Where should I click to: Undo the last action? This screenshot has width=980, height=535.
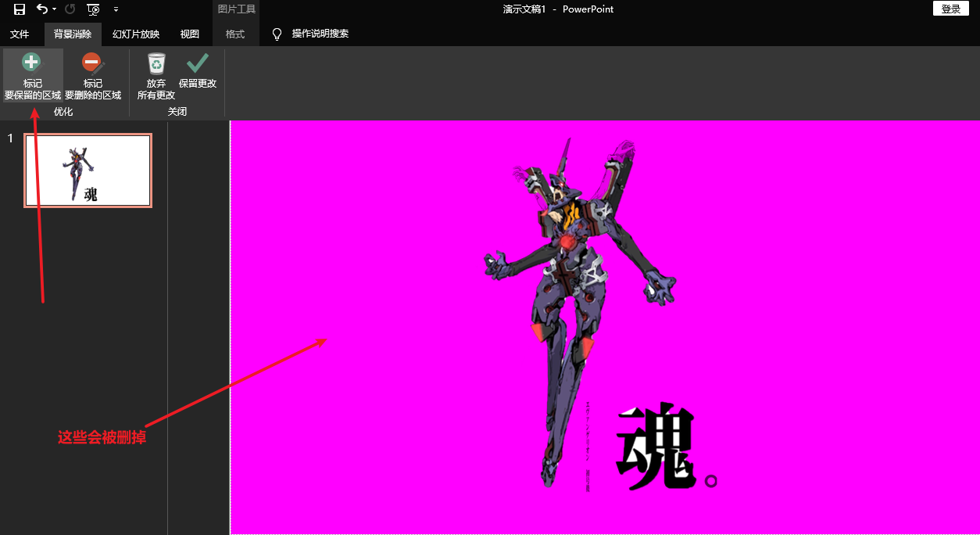click(42, 9)
